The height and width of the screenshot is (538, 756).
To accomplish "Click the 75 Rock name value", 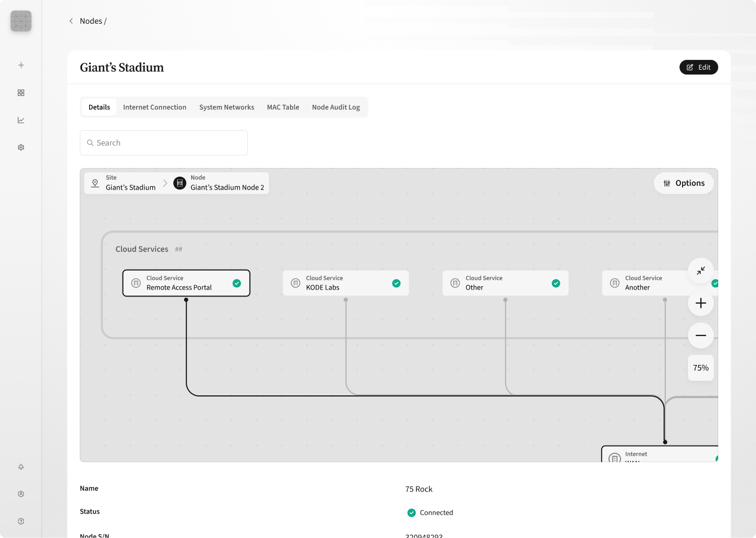I will pyautogui.click(x=419, y=489).
